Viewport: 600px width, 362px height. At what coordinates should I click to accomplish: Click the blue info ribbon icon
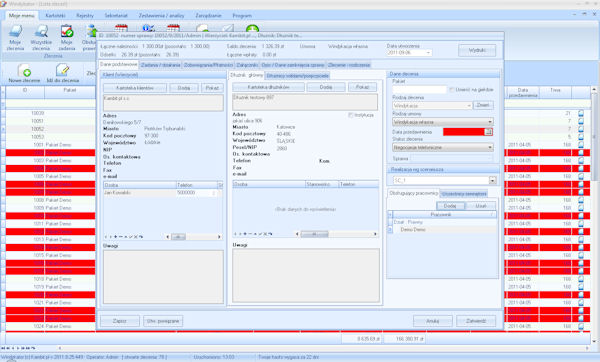coord(148,28)
